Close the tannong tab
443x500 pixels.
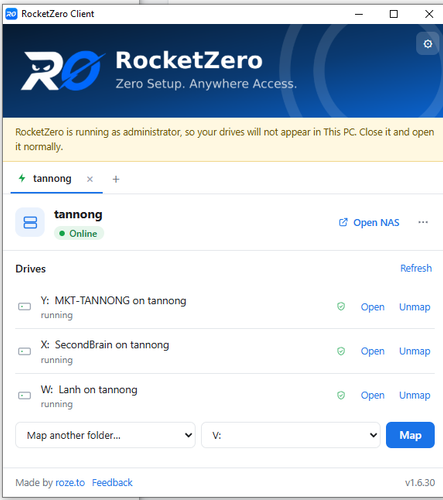coord(90,179)
